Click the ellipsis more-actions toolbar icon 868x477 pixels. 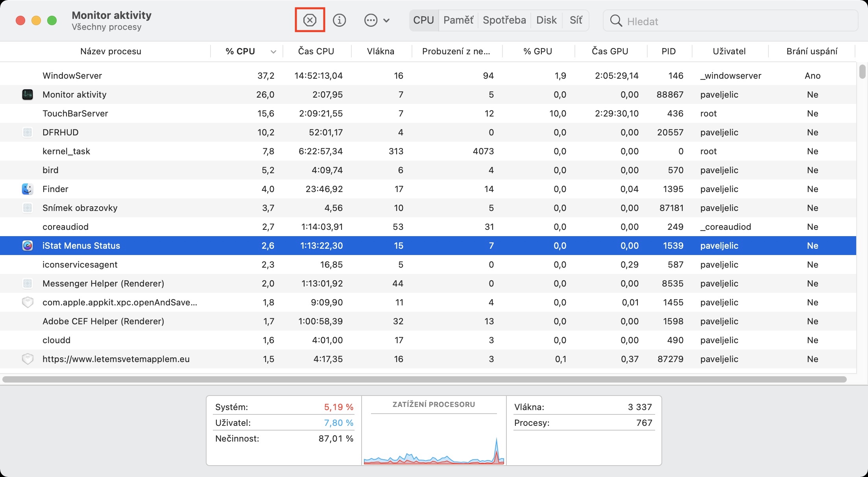pyautogui.click(x=371, y=20)
